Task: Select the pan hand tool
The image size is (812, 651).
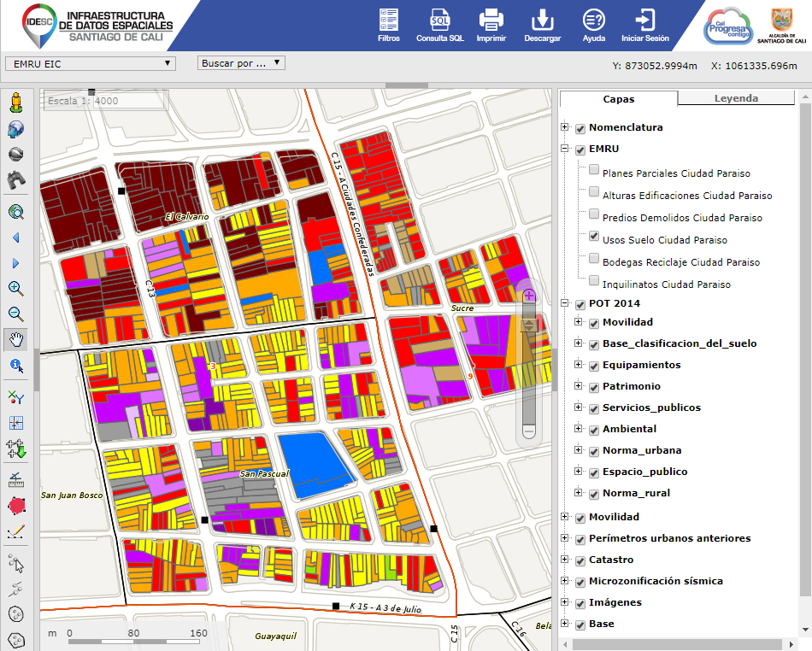Action: pyautogui.click(x=15, y=339)
